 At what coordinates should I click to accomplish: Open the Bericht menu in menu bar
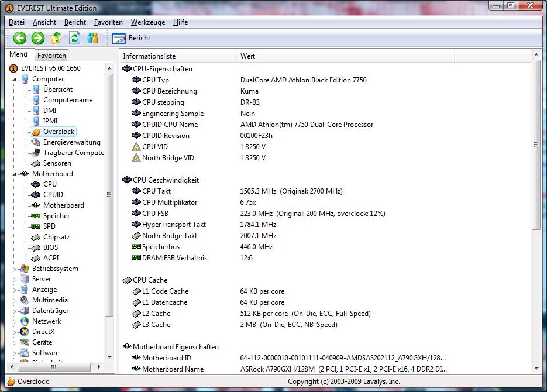tap(75, 22)
